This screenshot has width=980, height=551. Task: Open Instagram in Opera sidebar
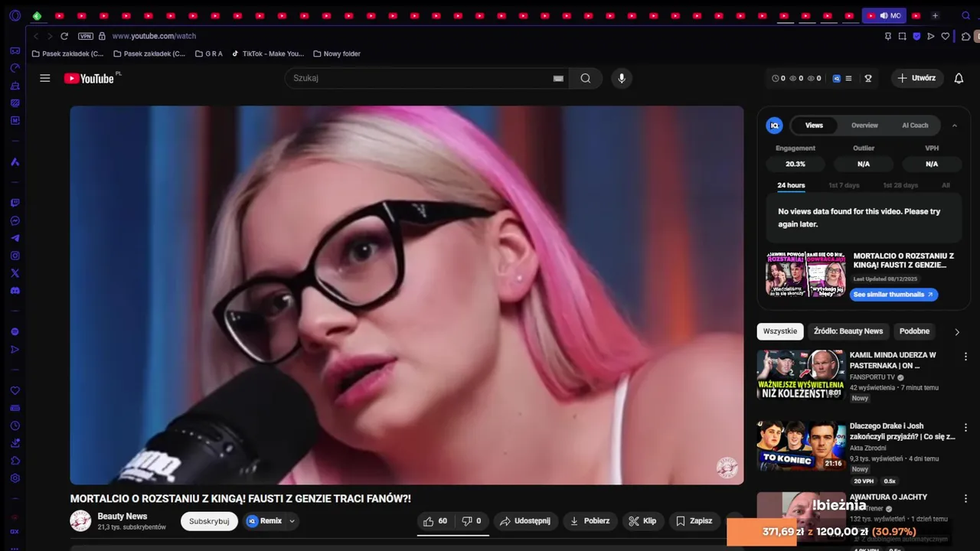[15, 256]
